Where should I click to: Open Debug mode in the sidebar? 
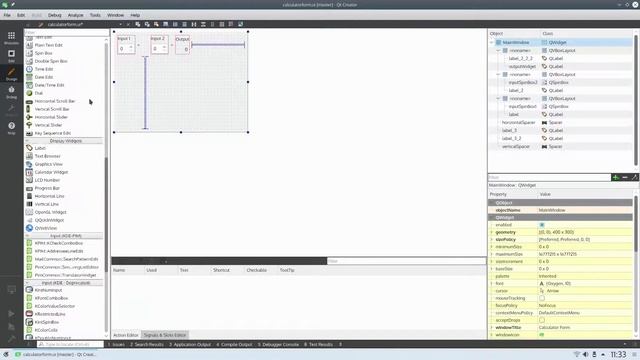pos(11,92)
